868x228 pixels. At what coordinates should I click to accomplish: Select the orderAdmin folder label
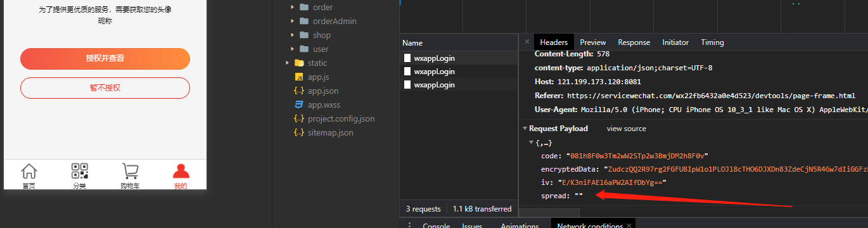click(335, 21)
